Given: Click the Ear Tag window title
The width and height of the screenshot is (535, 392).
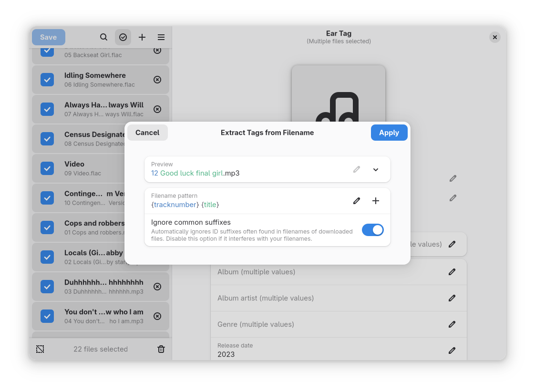Looking at the screenshot, I should [339, 33].
